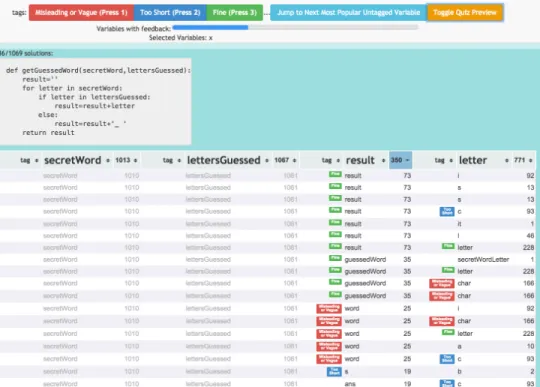Click Too Short tag beside c in ans row
This screenshot has width=540, height=387.
tap(447, 383)
